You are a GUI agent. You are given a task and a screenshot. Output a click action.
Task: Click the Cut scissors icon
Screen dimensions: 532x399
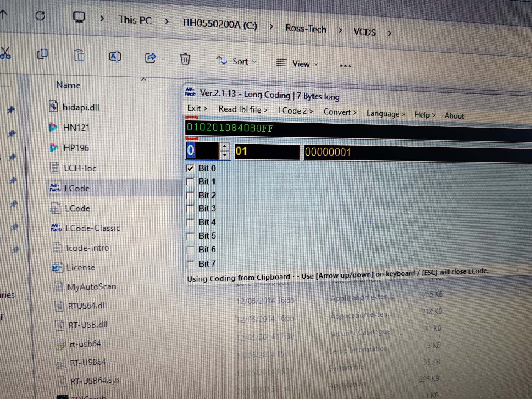[x=5, y=53]
